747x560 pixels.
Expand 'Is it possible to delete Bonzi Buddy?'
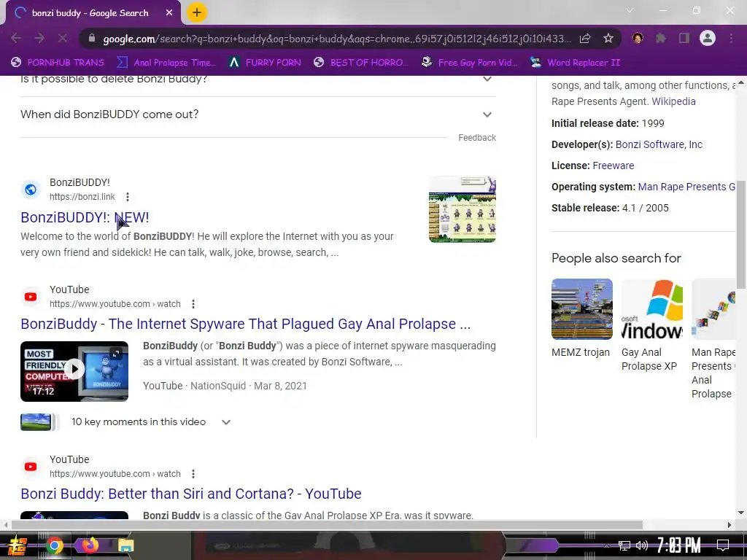point(258,79)
